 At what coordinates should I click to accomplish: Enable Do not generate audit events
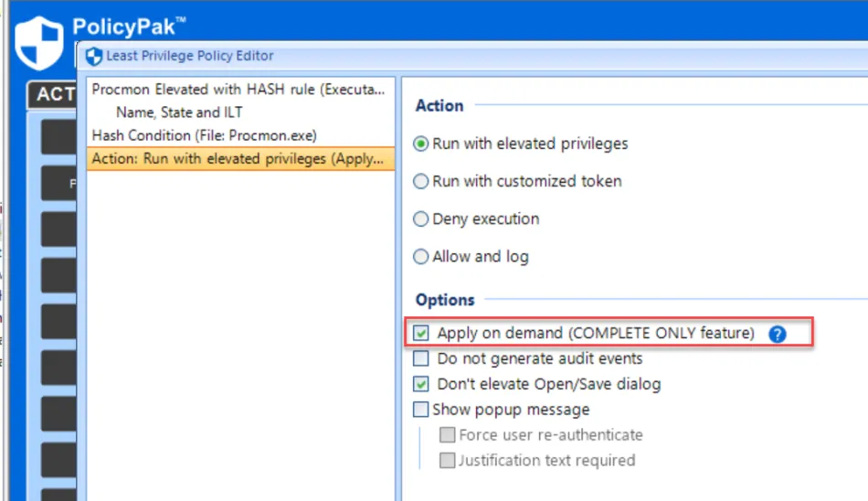point(421,358)
